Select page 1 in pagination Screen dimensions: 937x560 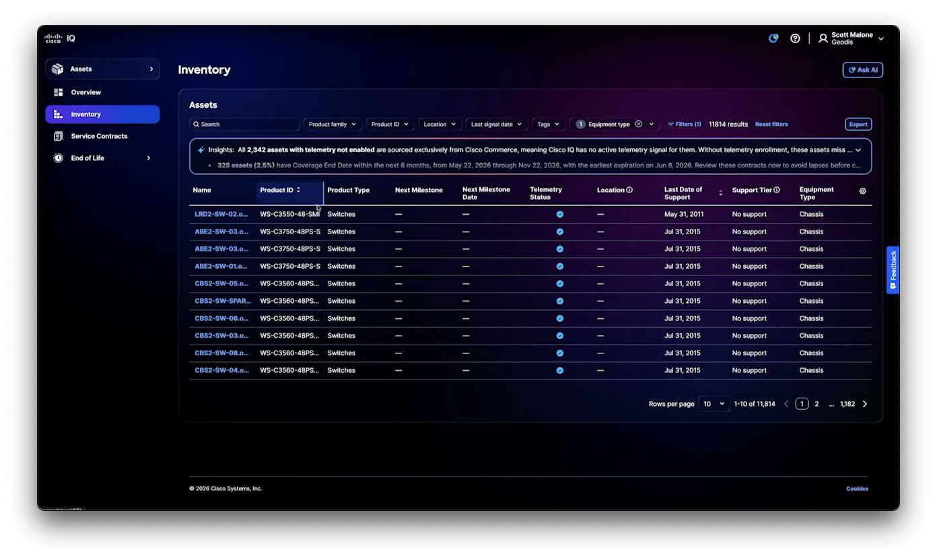pos(802,404)
